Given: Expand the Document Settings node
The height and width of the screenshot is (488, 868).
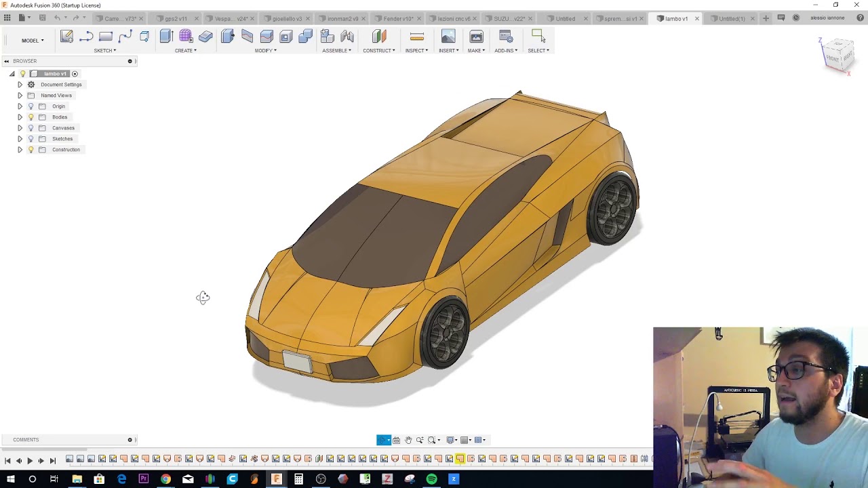Looking at the screenshot, I should tap(20, 85).
